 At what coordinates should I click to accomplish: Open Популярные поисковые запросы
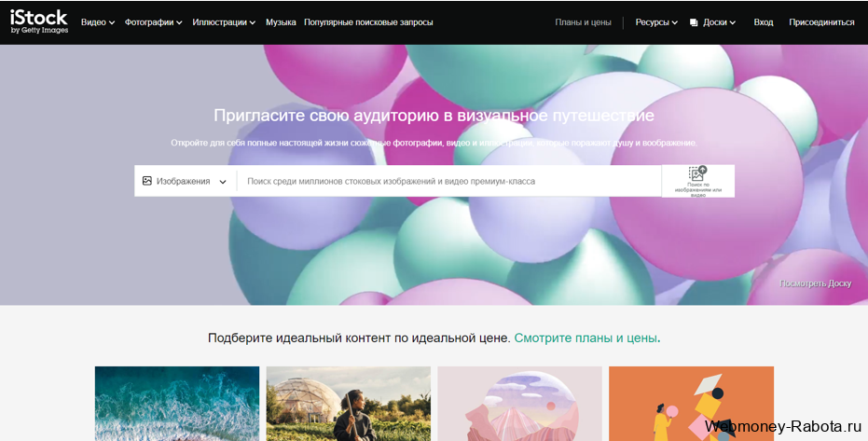(368, 22)
